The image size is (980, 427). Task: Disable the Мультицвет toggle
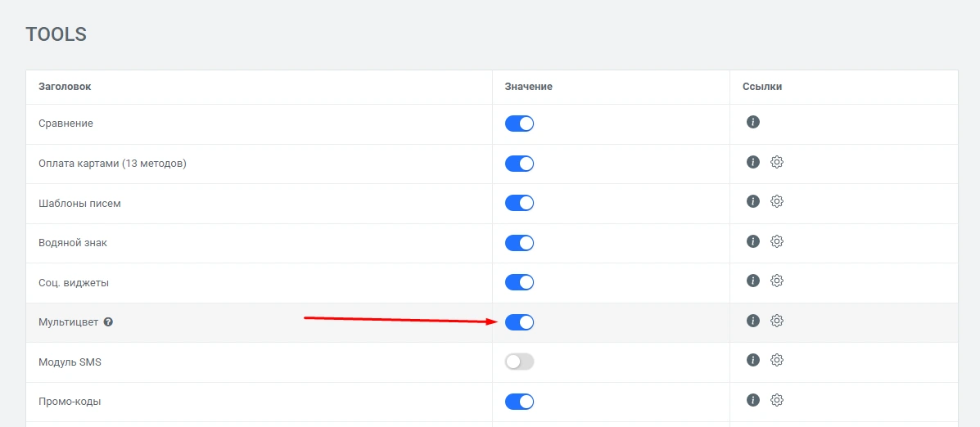point(519,322)
